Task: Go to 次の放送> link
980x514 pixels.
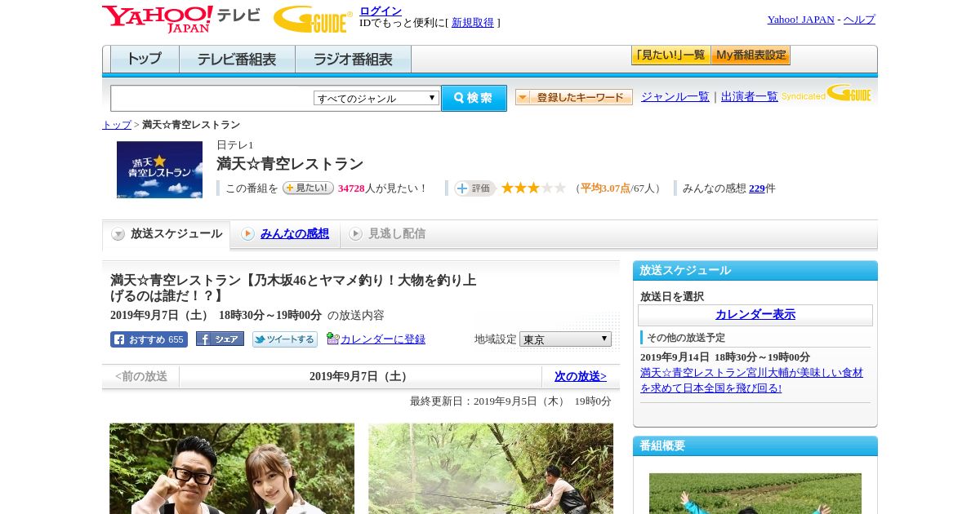Action: point(581,376)
